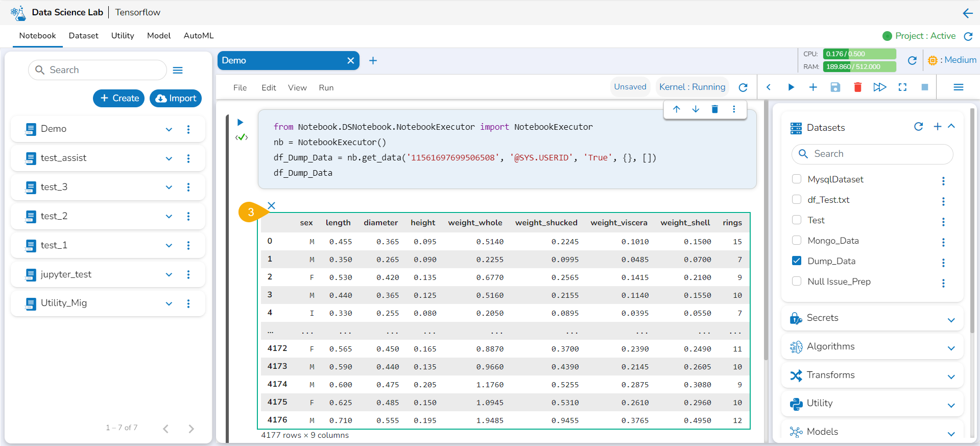
Task: Add new dataset with plus icon
Action: pos(938,127)
